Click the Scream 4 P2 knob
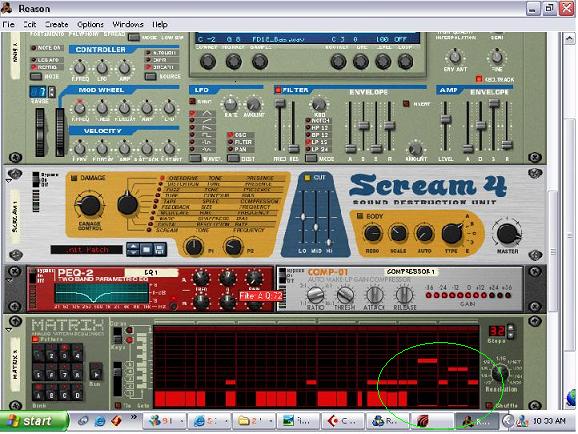Image resolution: width=578 pixels, height=434 pixels. pos(233,247)
